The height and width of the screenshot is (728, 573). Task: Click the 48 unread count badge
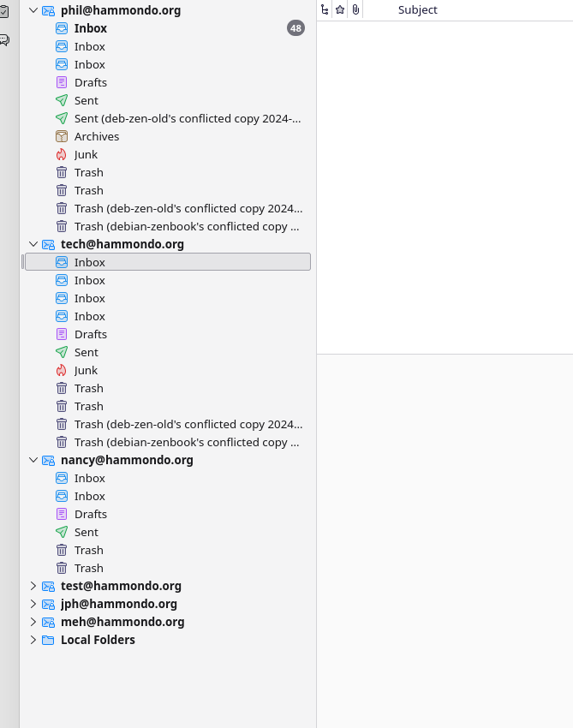coord(295,28)
